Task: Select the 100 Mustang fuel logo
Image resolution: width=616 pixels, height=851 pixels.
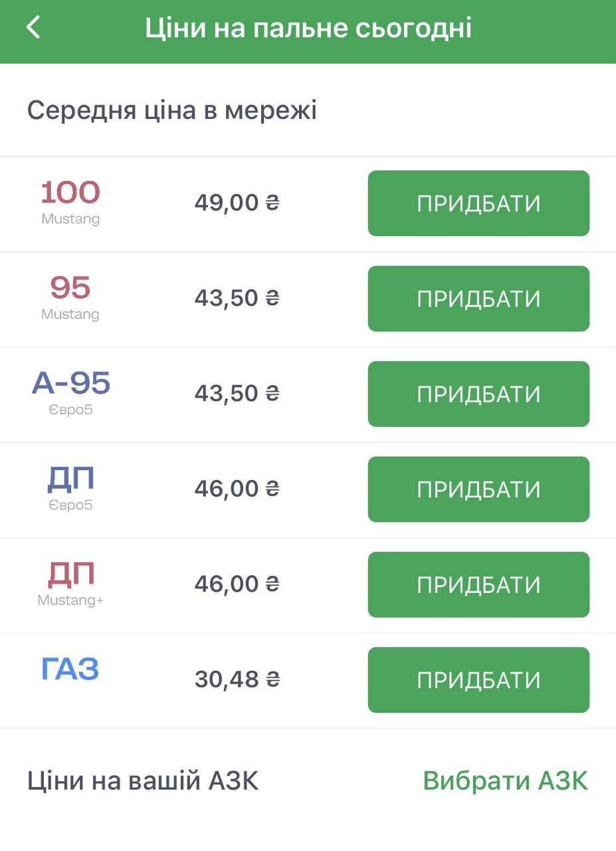Action: [x=70, y=201]
